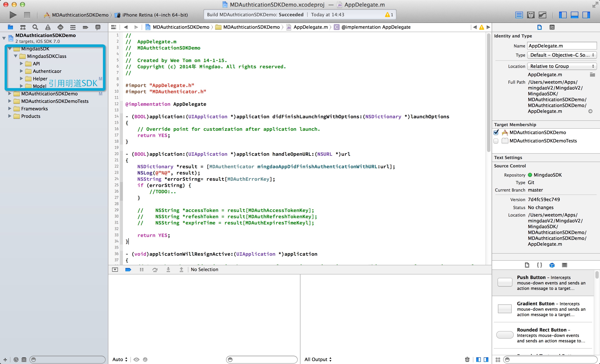Click the Name field containing AppDelegate.m
This screenshot has height=364, width=600.
(x=561, y=46)
